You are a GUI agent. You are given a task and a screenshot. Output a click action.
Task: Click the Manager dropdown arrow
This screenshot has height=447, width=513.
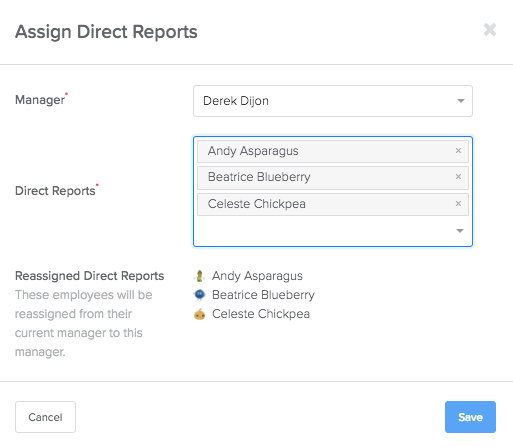tap(461, 101)
